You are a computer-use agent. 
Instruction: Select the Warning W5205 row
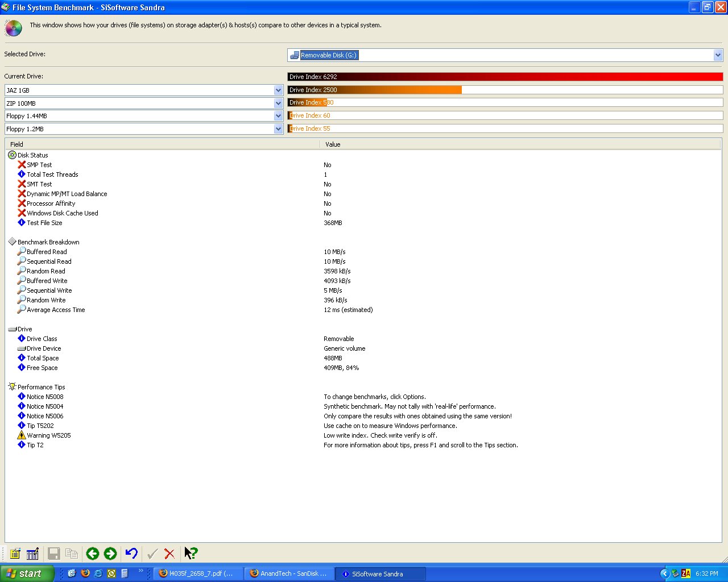[49, 435]
